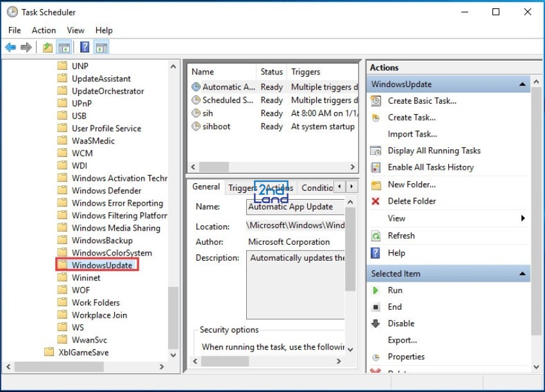
Task: Click the Create Task icon
Action: coord(376,118)
